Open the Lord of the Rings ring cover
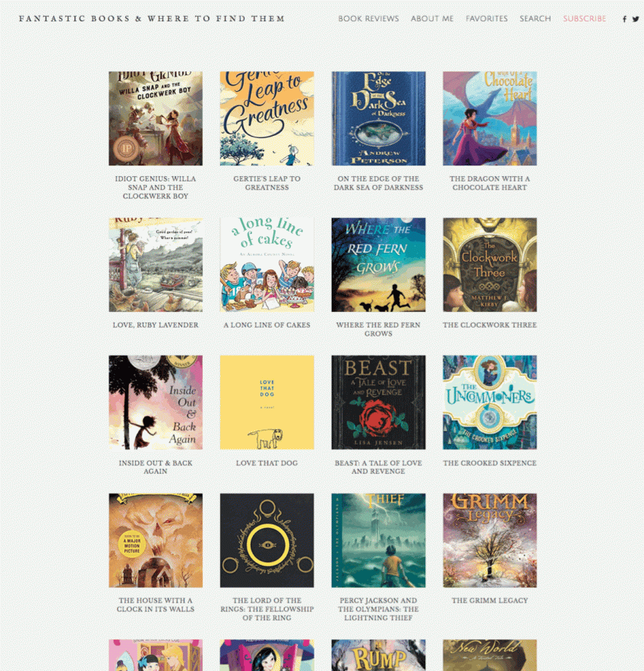The width and height of the screenshot is (644, 671). pos(267,540)
